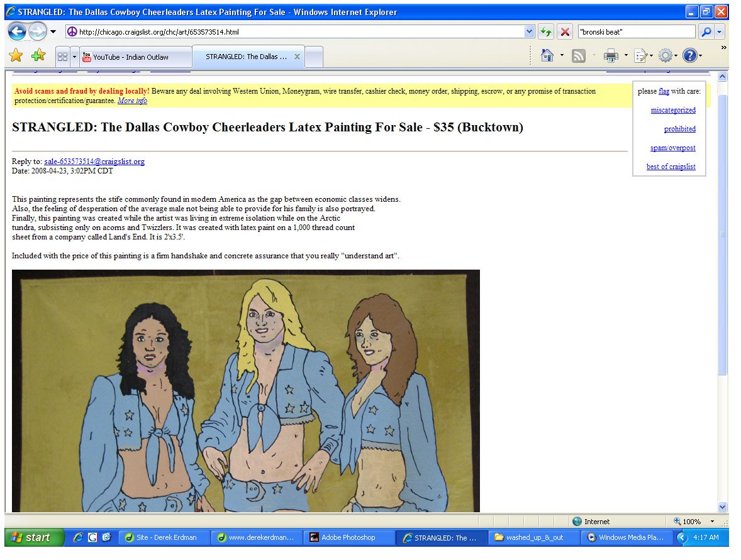
Task: Open the Windows start menu
Action: [34, 537]
